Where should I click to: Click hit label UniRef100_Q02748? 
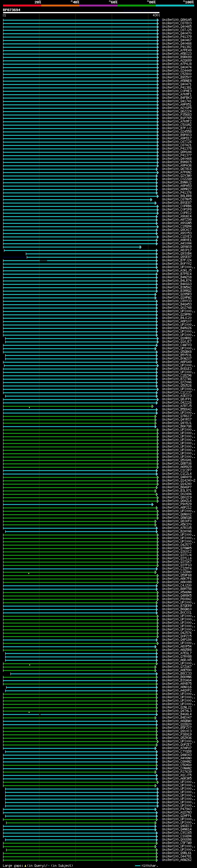point(177,308)
